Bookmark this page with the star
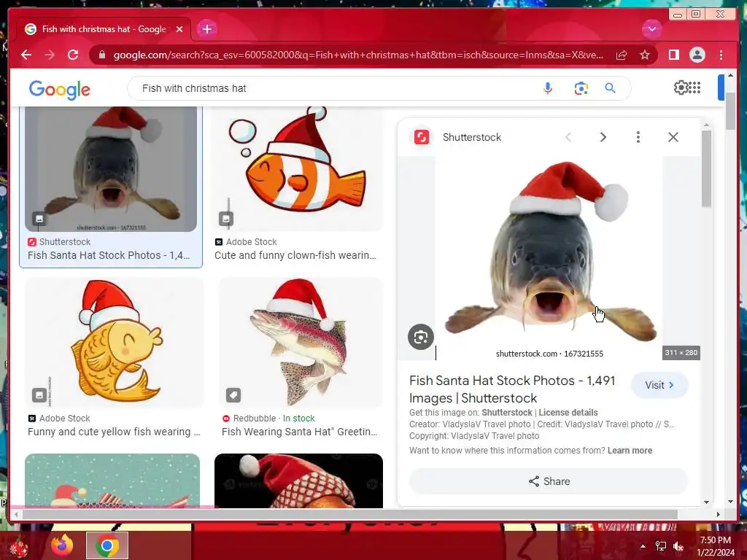The width and height of the screenshot is (747, 560). [x=645, y=55]
